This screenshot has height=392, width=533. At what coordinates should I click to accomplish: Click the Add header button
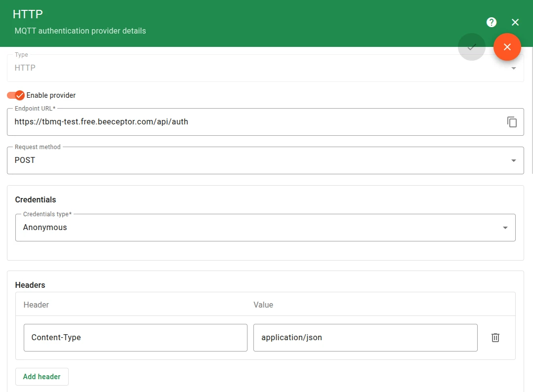point(42,377)
